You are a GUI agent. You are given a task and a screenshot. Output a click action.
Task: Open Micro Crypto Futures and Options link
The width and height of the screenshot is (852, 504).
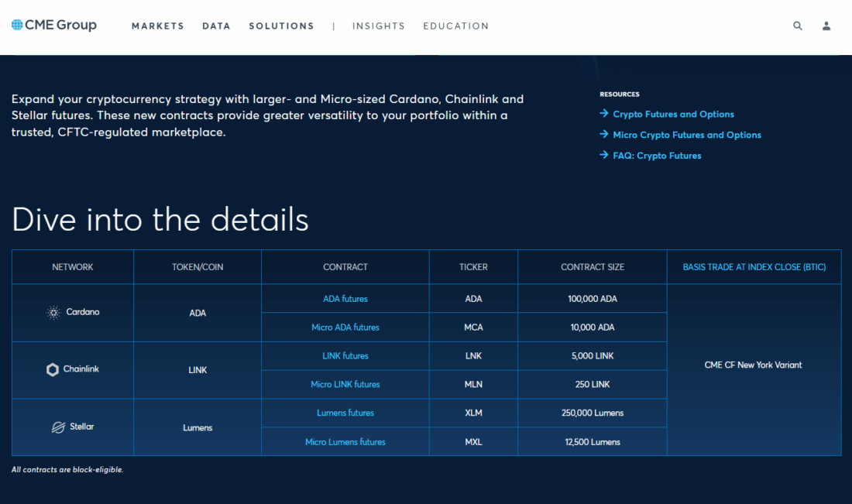[x=687, y=135]
